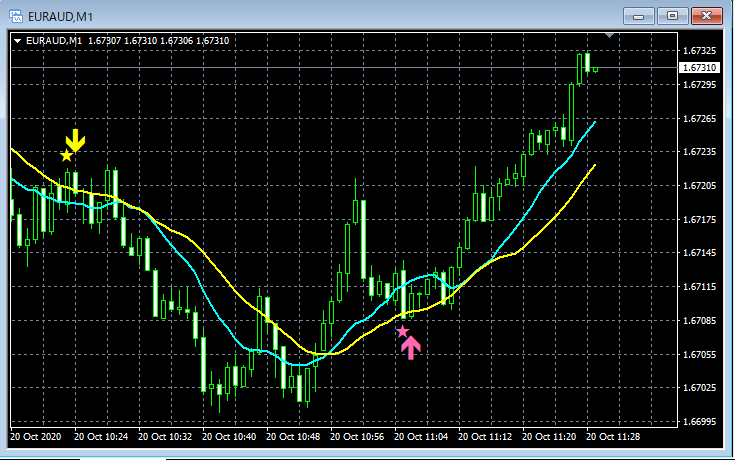Click price scale value 1.66995

pos(699,422)
